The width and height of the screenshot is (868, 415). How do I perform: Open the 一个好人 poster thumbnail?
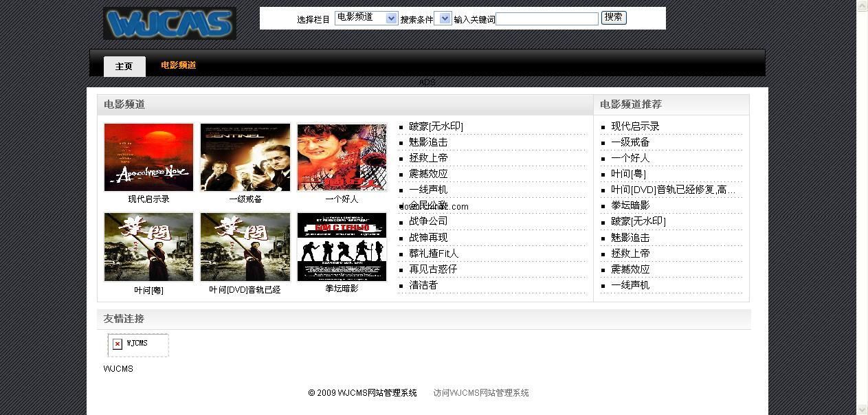342,157
